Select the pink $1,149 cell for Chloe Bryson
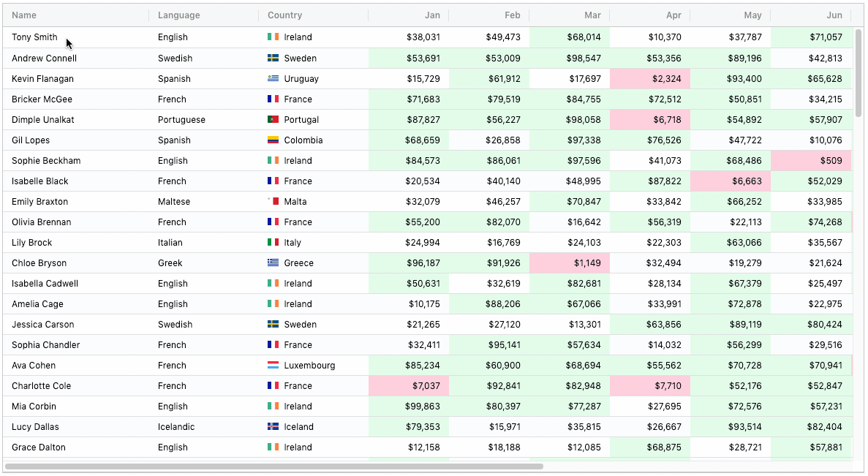This screenshot has width=868, height=476. coord(570,263)
